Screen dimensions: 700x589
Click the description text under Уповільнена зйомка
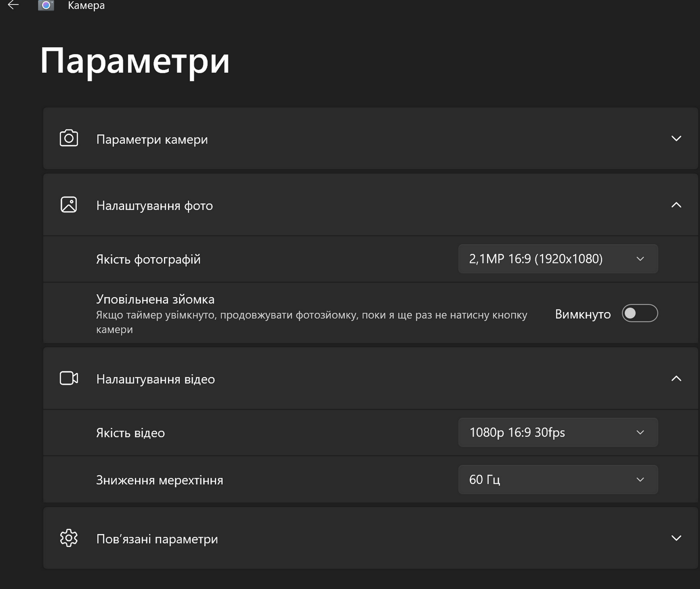click(311, 322)
